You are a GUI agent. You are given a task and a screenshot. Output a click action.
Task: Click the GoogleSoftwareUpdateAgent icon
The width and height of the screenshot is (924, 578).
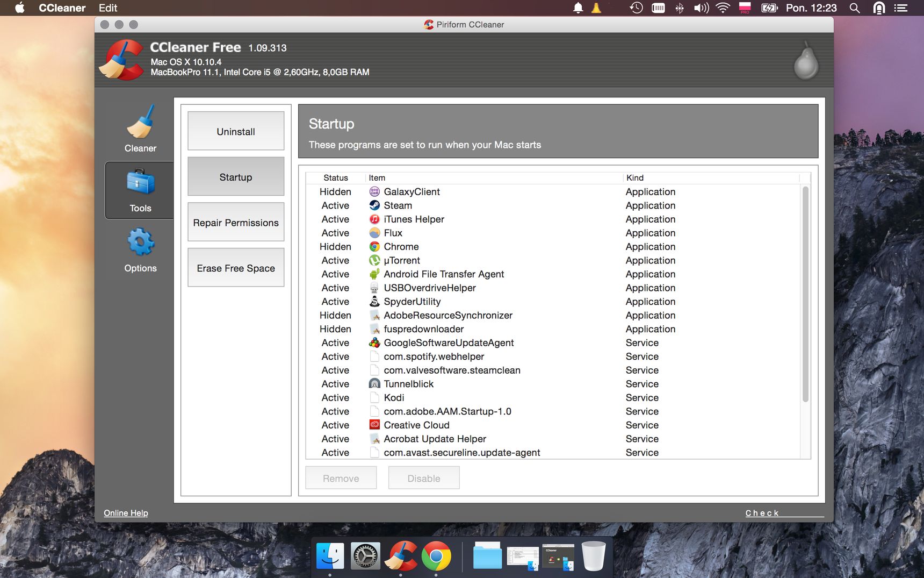pyautogui.click(x=374, y=342)
